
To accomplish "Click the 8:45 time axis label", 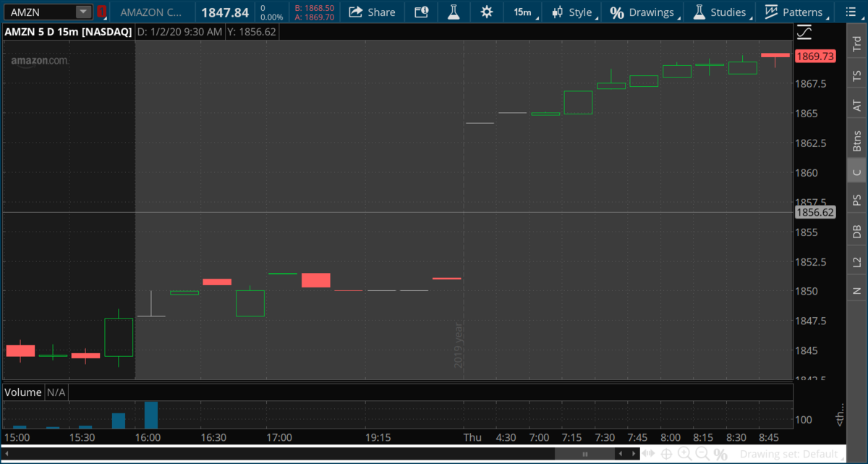I will [770, 437].
